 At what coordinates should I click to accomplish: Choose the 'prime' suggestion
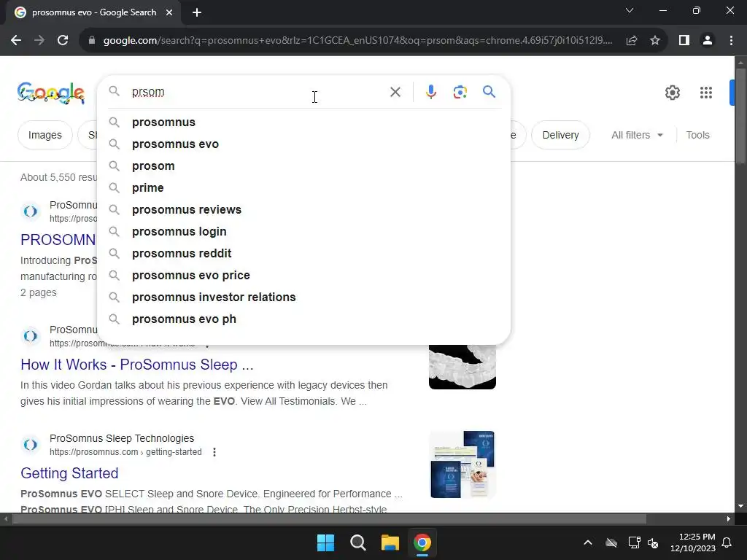click(x=304, y=188)
